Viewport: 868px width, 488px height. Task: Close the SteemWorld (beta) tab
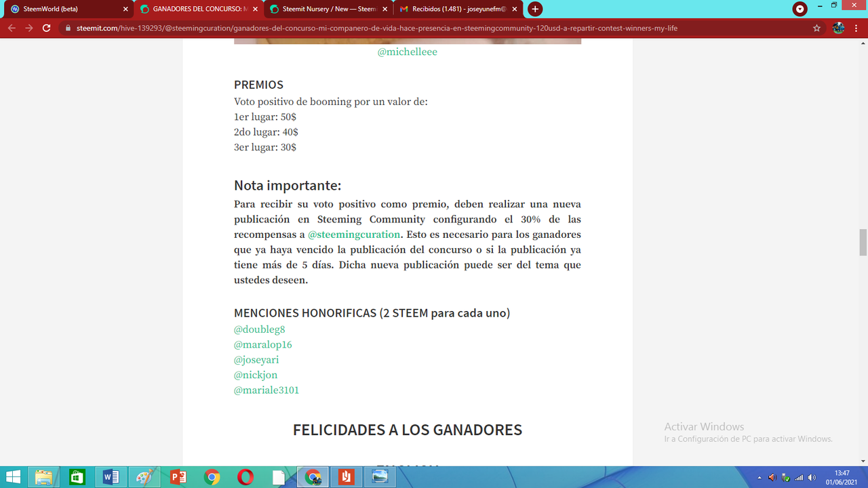125,9
